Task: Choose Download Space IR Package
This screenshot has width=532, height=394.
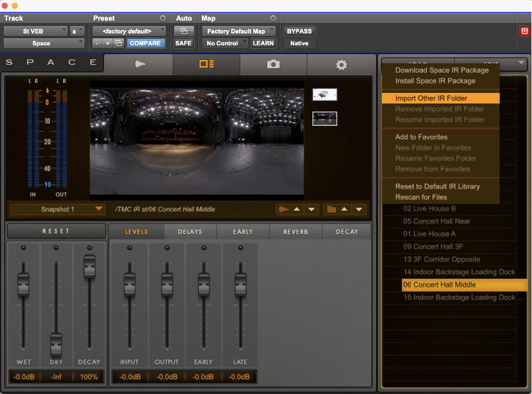Action: pyautogui.click(x=440, y=70)
